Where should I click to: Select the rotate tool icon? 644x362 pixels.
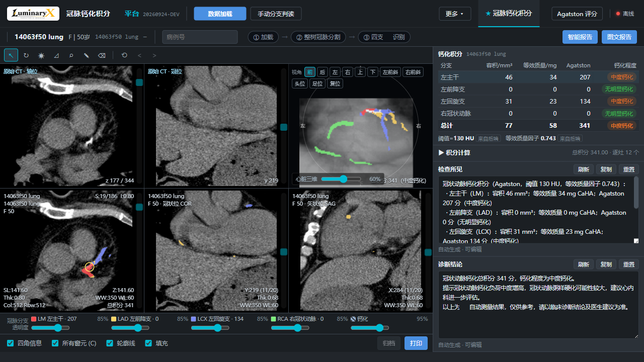click(26, 55)
